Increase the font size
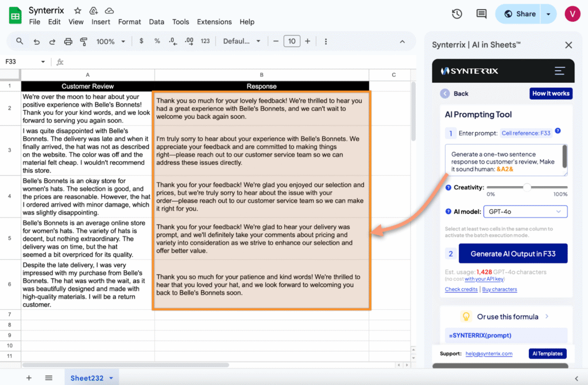 pos(308,41)
